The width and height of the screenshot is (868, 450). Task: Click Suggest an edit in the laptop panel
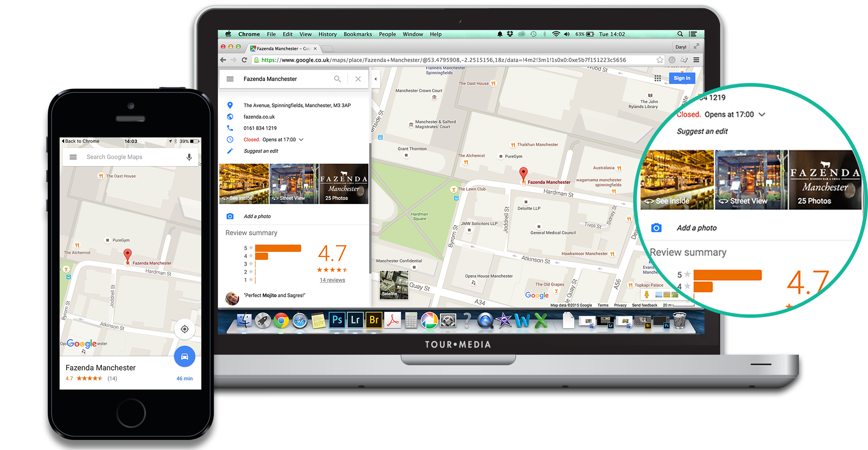click(x=261, y=151)
